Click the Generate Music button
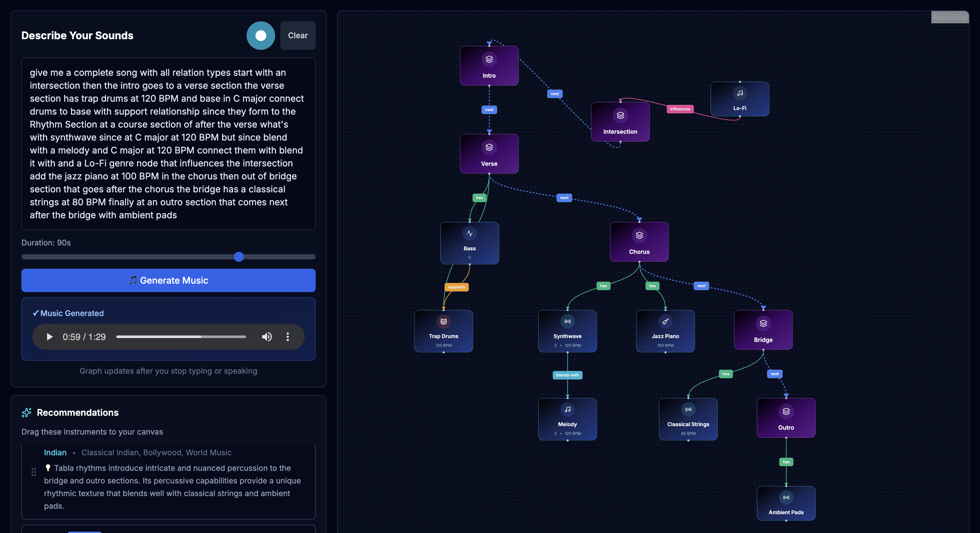Screen dimensions: 980x533 tap(168, 280)
